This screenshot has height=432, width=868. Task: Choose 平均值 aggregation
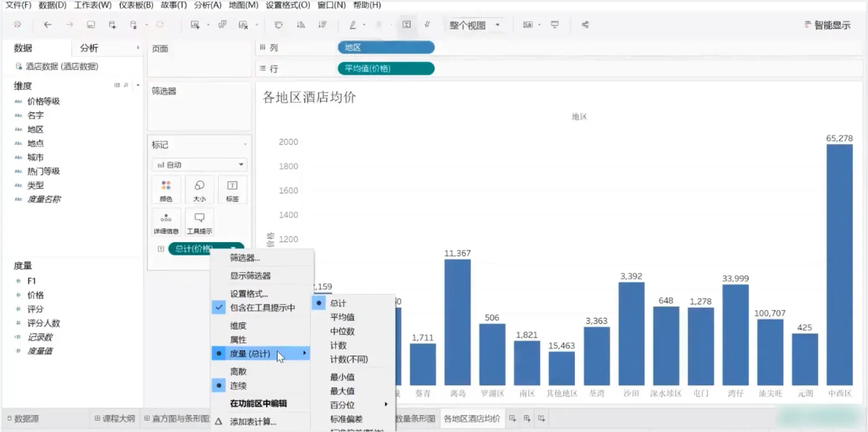[x=353, y=317]
